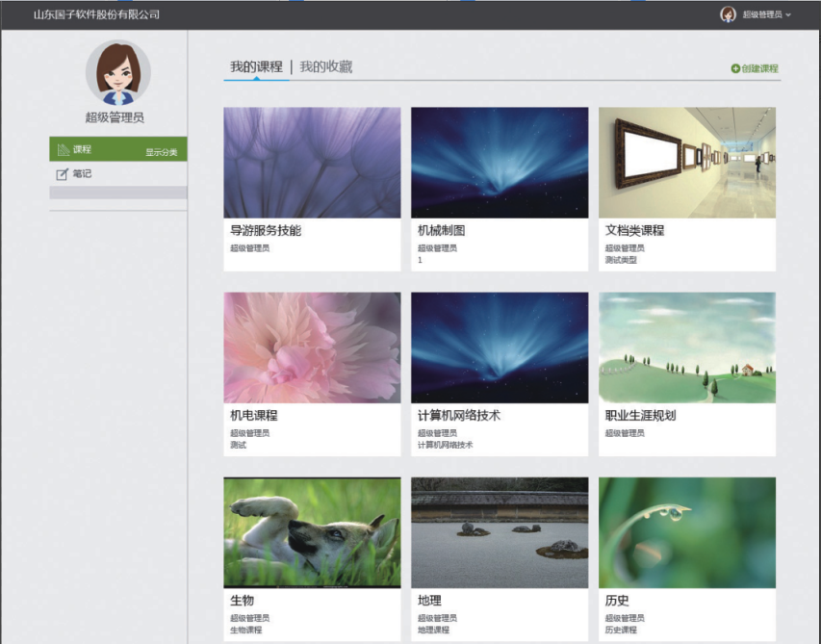Open the 机械制图 course thumbnail
Image resolution: width=821 pixels, height=644 pixels.
(500, 163)
